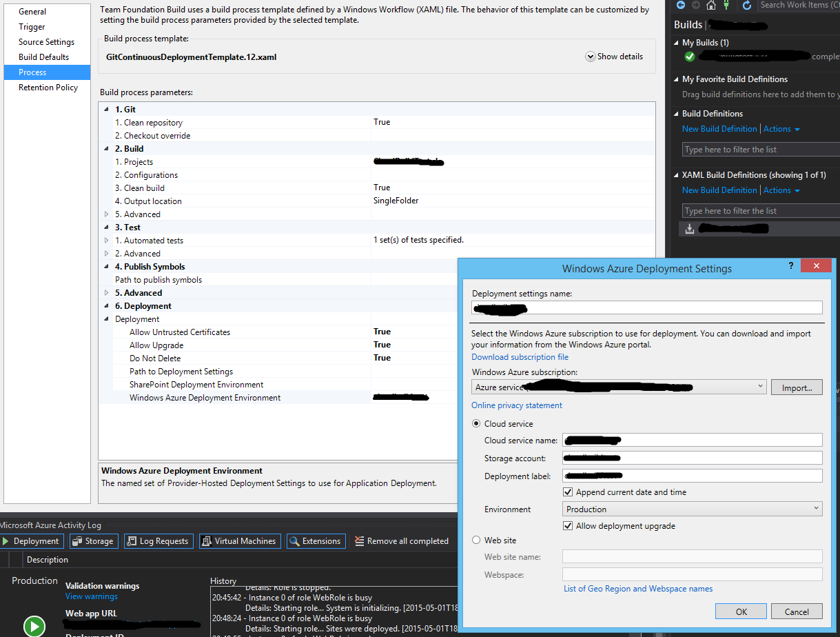Click the help question mark in Azure dialog
The height and width of the screenshot is (637, 840).
coord(790,265)
